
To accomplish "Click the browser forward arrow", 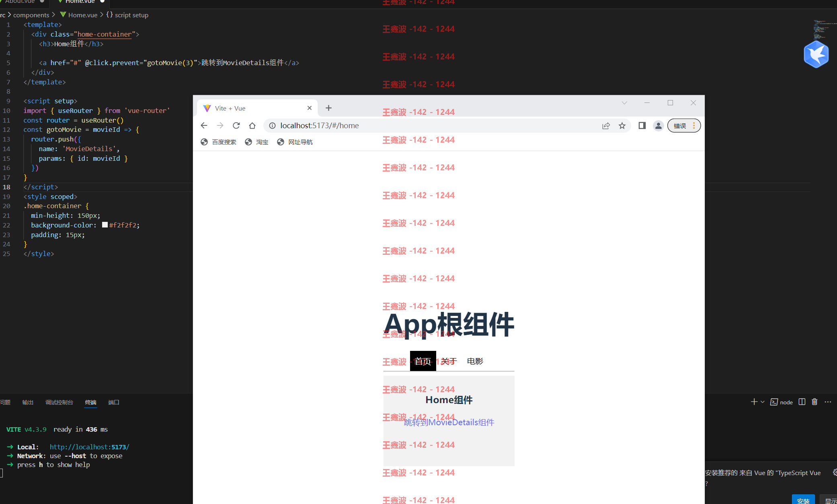I will (220, 126).
